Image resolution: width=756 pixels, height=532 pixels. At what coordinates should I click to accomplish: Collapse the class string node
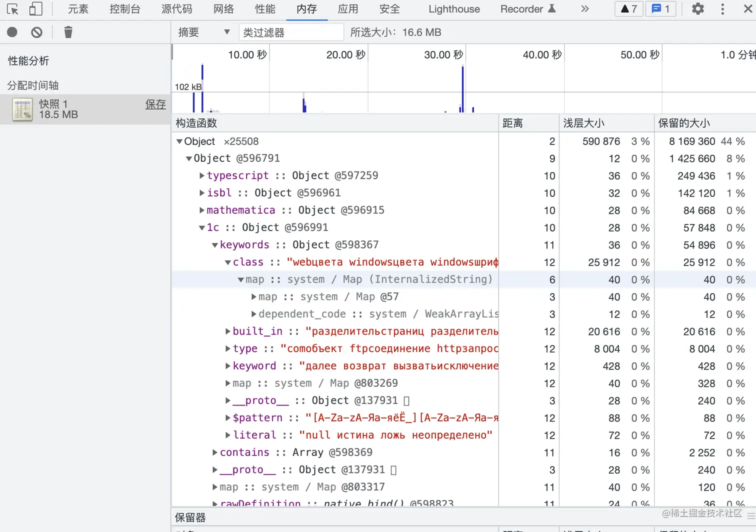(228, 262)
